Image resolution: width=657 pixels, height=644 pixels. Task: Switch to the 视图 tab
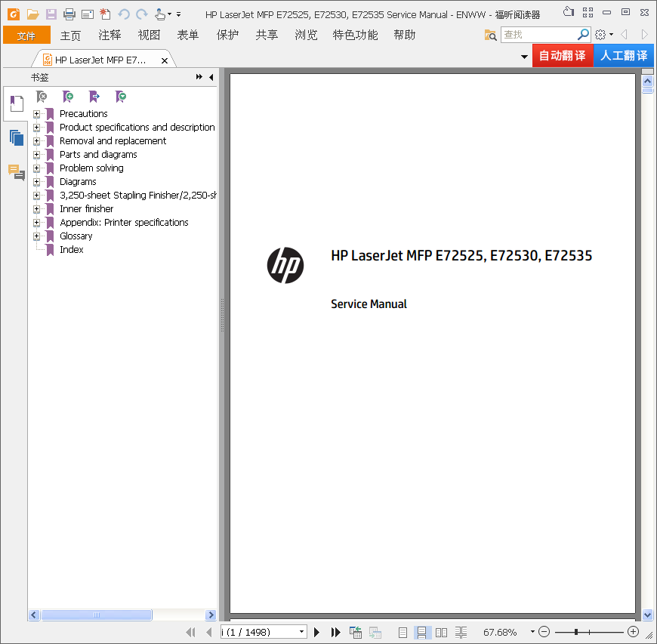[150, 35]
